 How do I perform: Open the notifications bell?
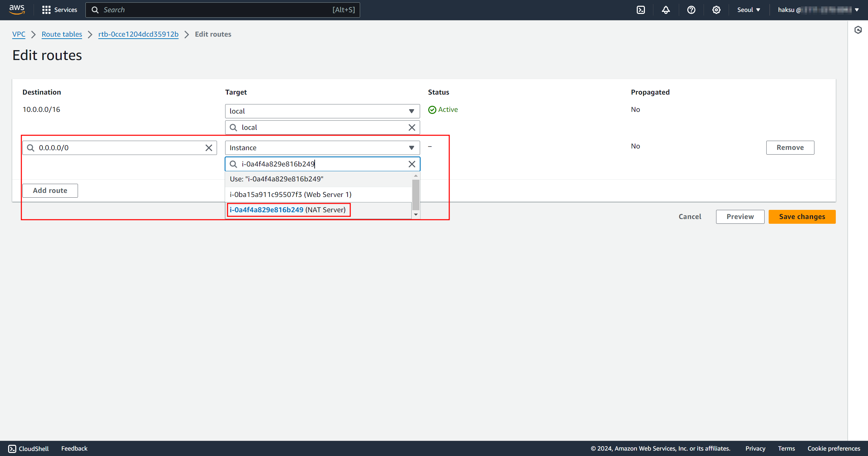pyautogui.click(x=666, y=10)
